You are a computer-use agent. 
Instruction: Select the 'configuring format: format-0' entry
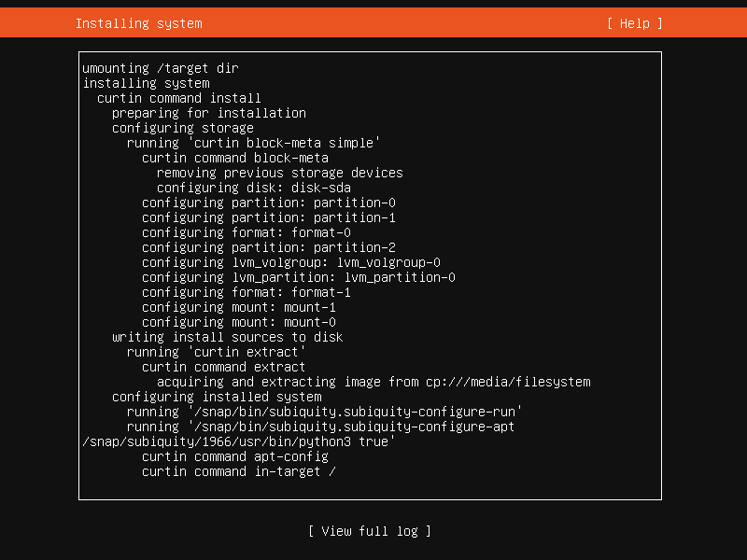pos(247,232)
